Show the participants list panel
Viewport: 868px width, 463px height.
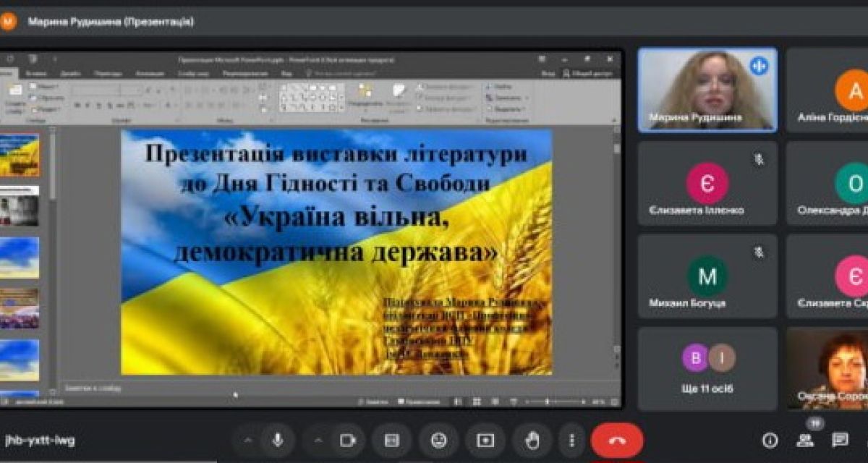pos(805,440)
